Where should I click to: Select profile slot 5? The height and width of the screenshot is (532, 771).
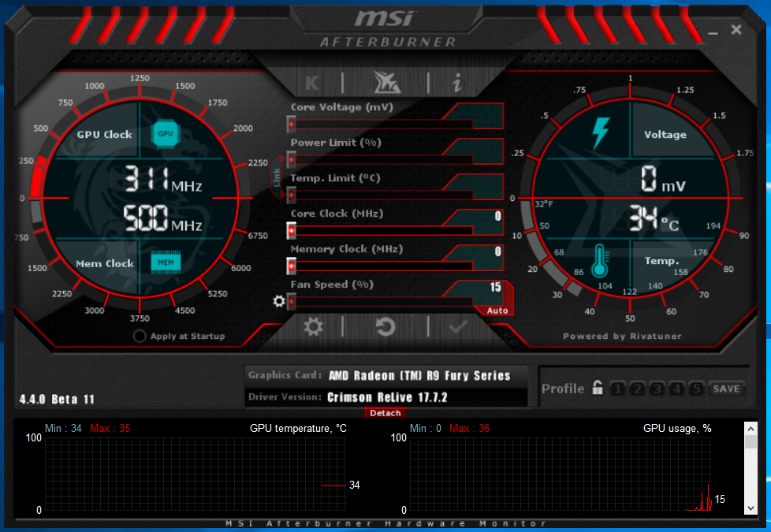click(696, 389)
